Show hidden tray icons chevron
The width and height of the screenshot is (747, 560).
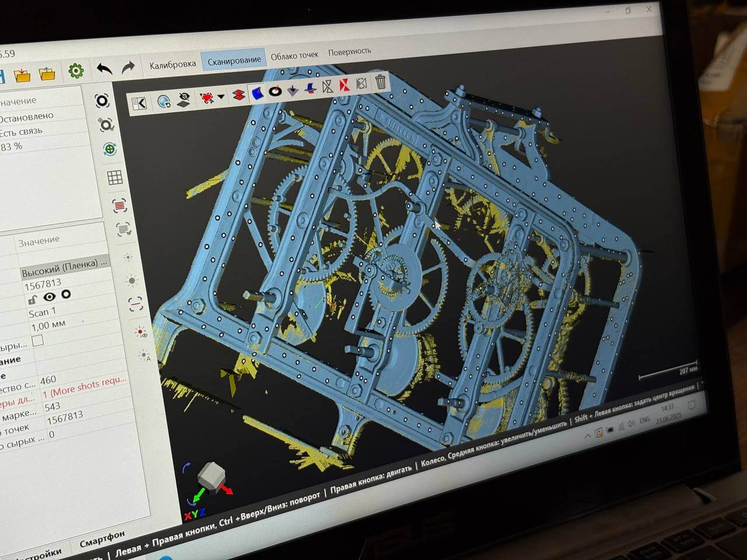[587, 436]
